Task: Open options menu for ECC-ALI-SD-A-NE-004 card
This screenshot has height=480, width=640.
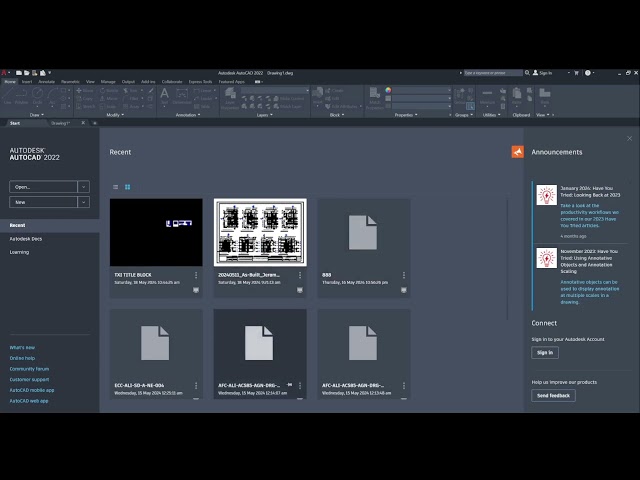Action: (196, 386)
